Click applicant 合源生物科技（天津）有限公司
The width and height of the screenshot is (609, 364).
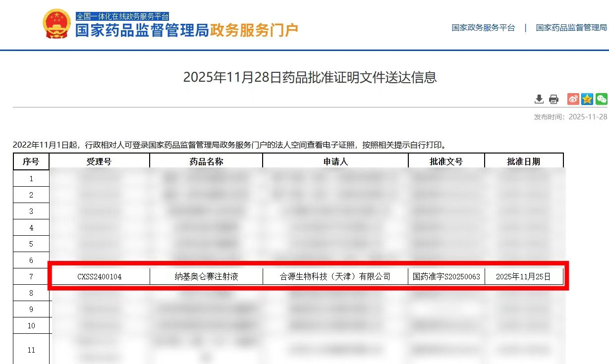tap(335, 276)
